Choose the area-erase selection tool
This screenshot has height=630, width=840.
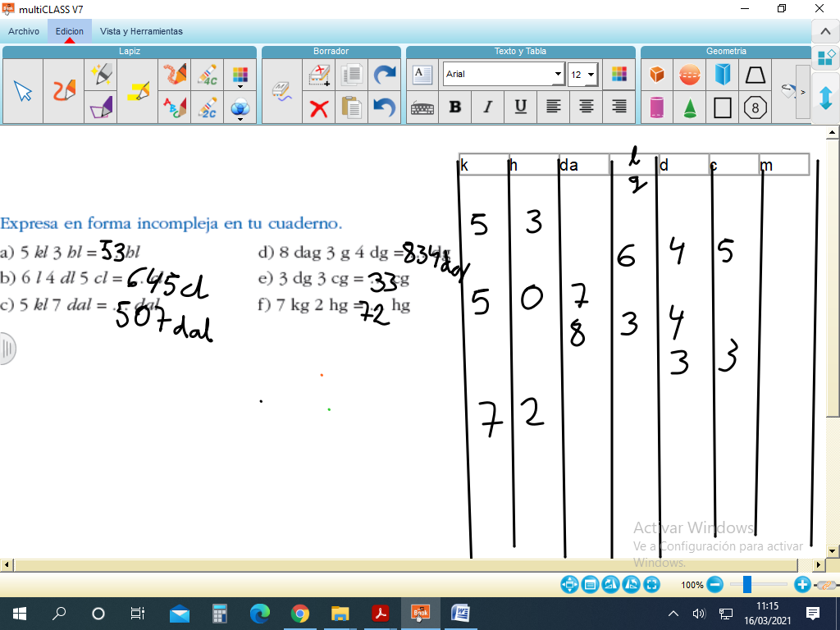[x=319, y=75]
